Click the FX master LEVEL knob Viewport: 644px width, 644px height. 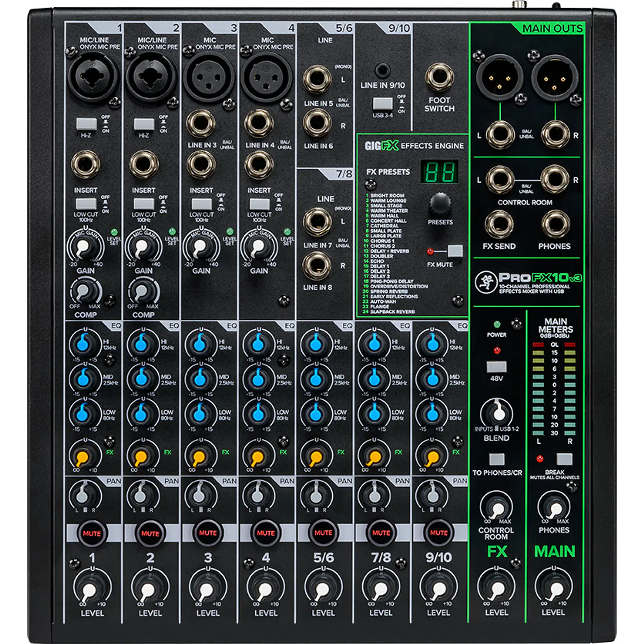pyautogui.click(x=496, y=588)
